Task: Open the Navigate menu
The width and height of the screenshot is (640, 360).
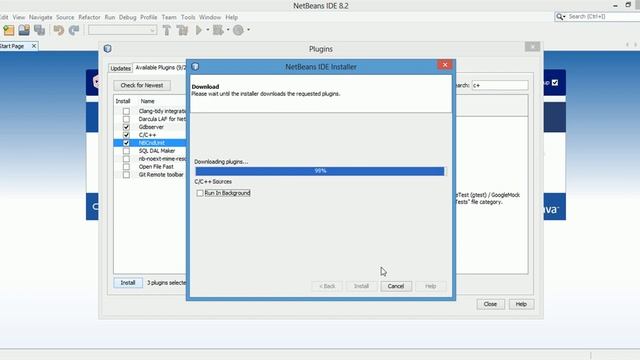Action: click(x=40, y=17)
